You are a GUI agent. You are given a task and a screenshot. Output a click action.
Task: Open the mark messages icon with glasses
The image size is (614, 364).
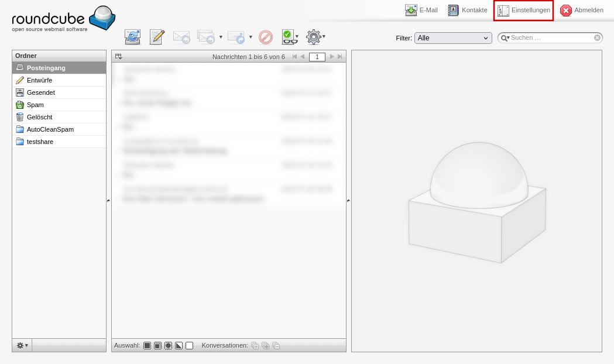pyautogui.click(x=289, y=37)
